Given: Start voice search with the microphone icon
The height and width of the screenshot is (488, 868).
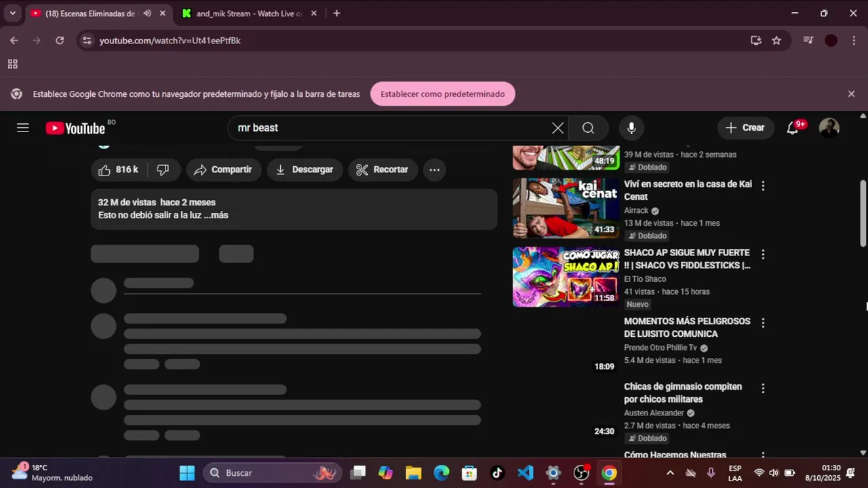Looking at the screenshot, I should (631, 127).
